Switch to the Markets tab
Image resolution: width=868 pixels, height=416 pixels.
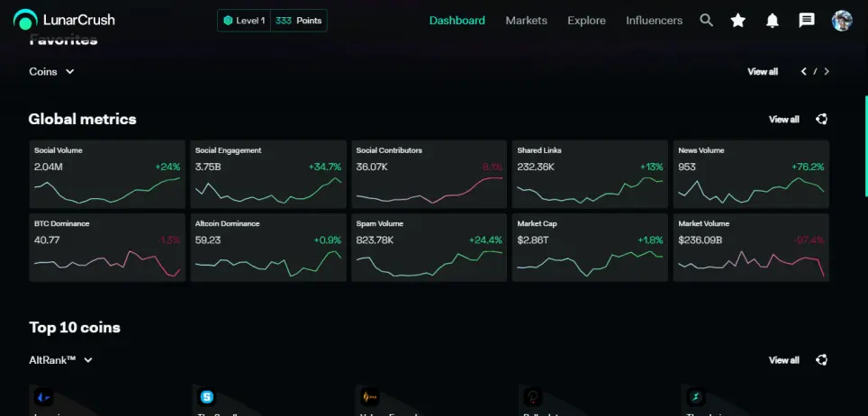tap(526, 21)
